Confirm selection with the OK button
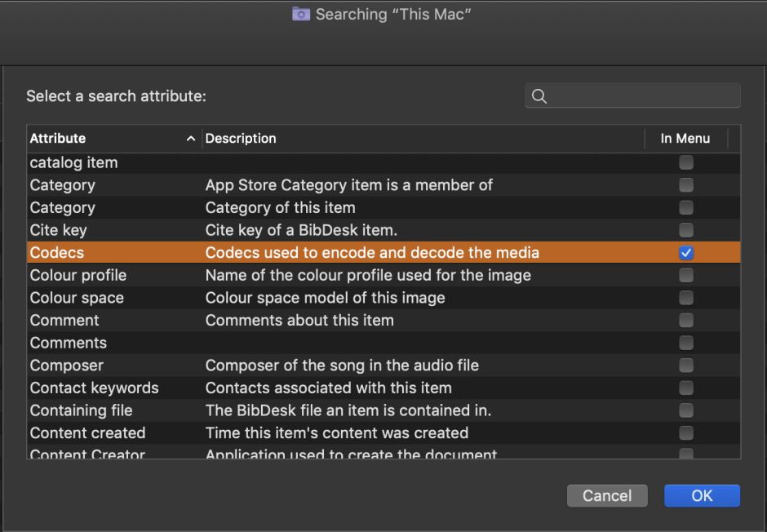 702,495
